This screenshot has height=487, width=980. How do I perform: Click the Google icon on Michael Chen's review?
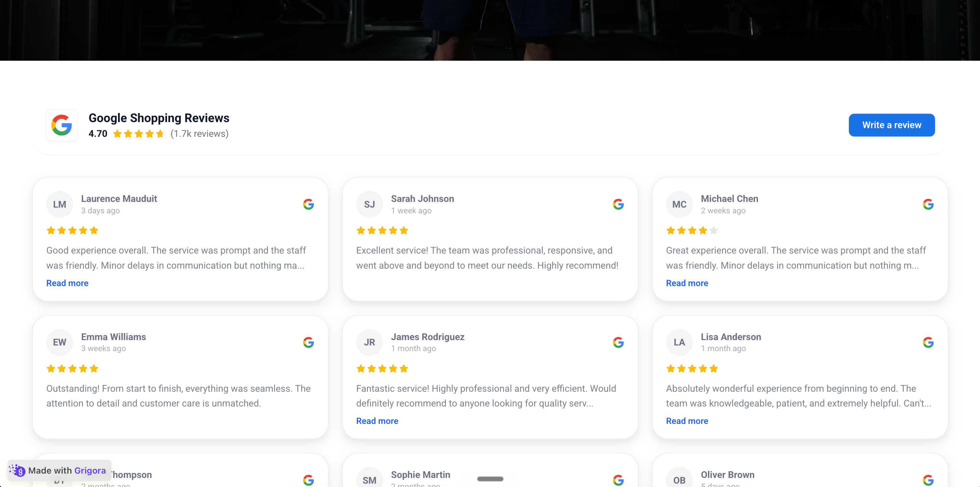click(928, 204)
